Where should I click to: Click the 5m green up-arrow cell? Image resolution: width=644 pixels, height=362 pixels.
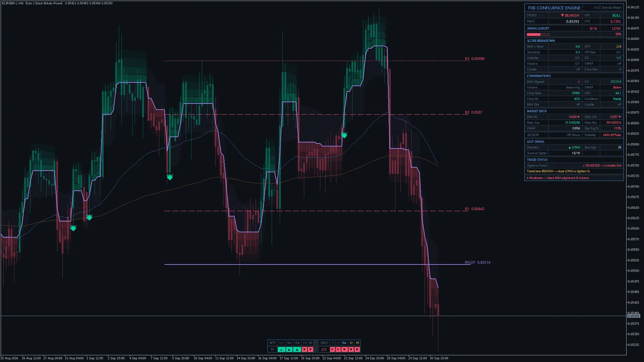coord(289,350)
